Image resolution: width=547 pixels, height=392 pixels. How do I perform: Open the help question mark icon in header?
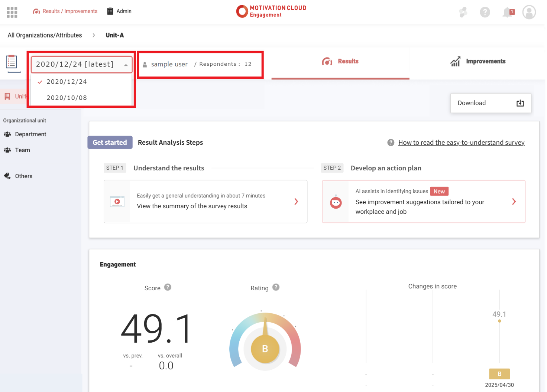click(485, 12)
